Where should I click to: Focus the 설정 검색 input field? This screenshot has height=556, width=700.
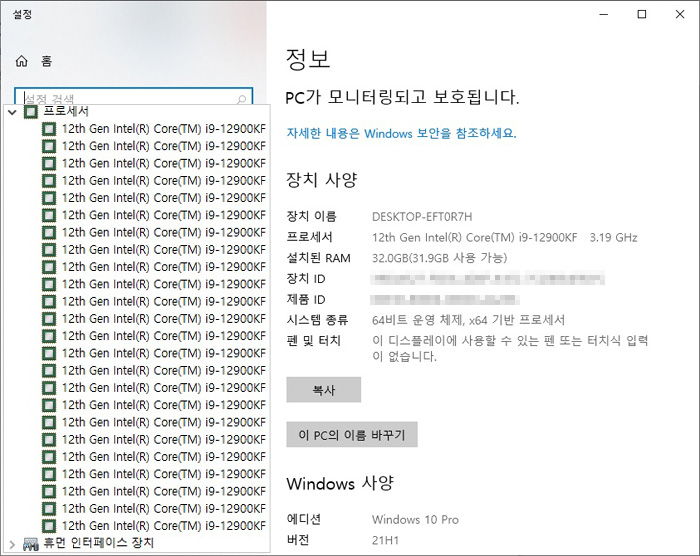(125, 99)
